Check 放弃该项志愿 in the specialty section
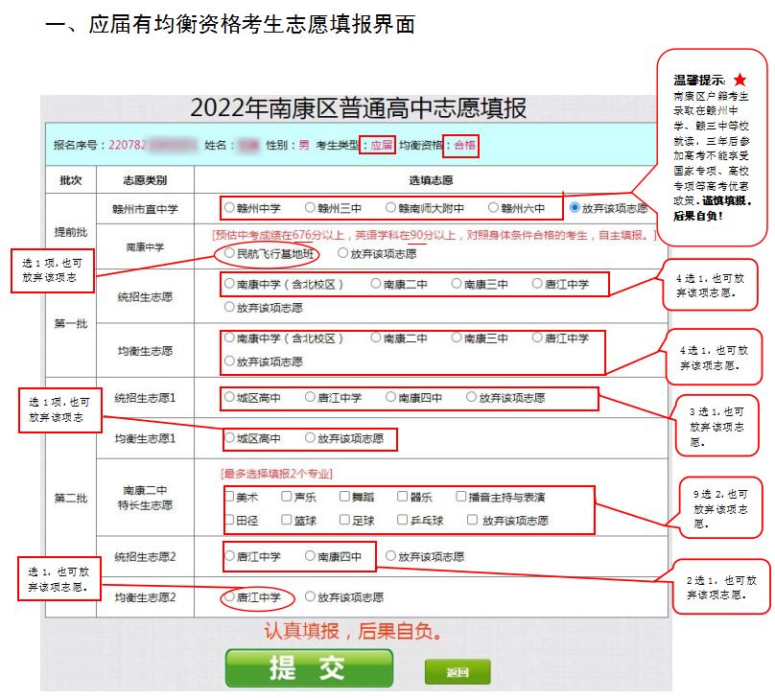Image resolution: width=775 pixels, height=700 pixels. pyautogui.click(x=472, y=518)
